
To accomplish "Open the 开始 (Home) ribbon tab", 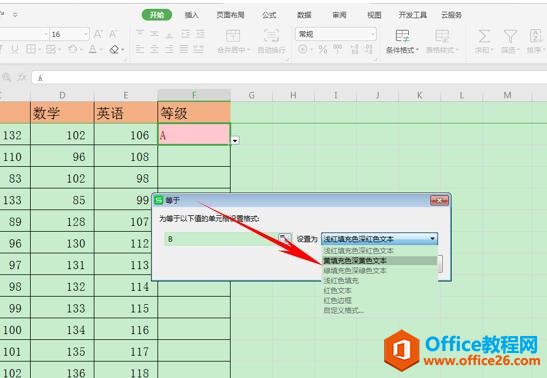I will [x=157, y=15].
